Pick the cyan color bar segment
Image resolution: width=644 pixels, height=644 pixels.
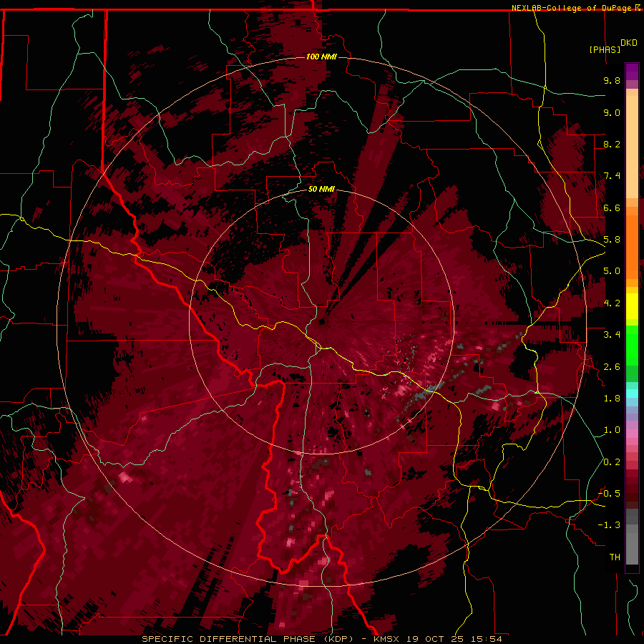coord(632,394)
